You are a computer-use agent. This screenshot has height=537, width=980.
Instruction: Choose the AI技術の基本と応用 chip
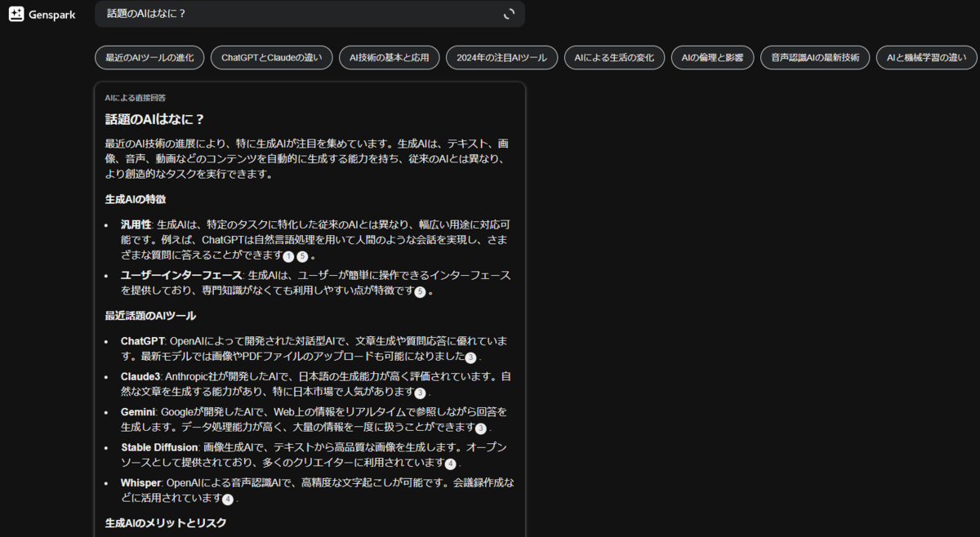point(390,58)
